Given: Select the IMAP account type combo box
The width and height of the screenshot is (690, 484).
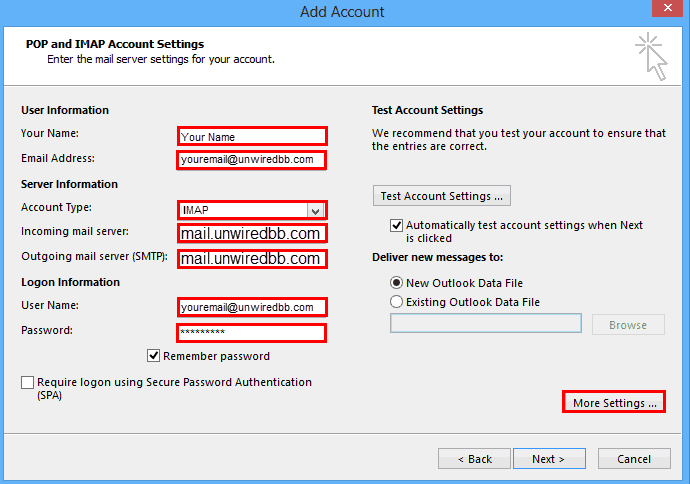Looking at the screenshot, I should click(252, 210).
